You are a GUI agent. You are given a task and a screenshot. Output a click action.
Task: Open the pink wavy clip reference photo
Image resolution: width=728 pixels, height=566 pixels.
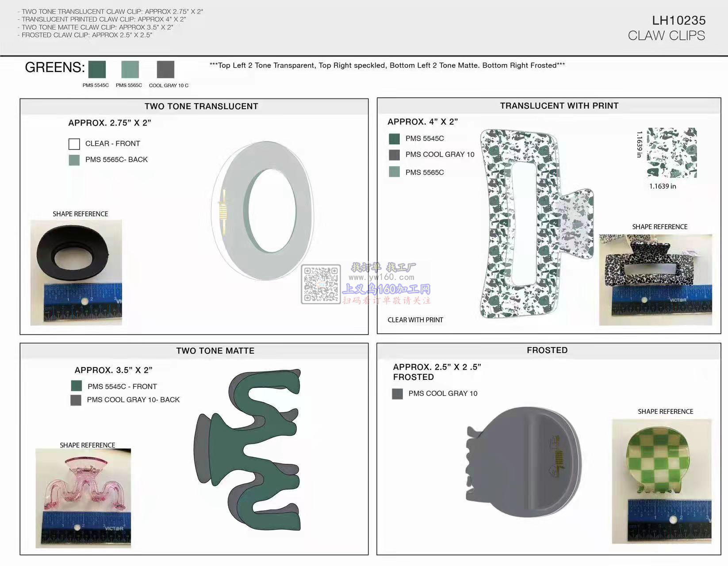83,498
